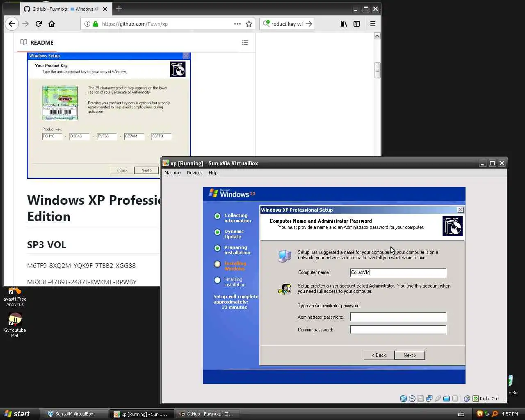525x420 pixels.
Task: Close the GitHub Fuwn/xp tab
Action: 105,9
